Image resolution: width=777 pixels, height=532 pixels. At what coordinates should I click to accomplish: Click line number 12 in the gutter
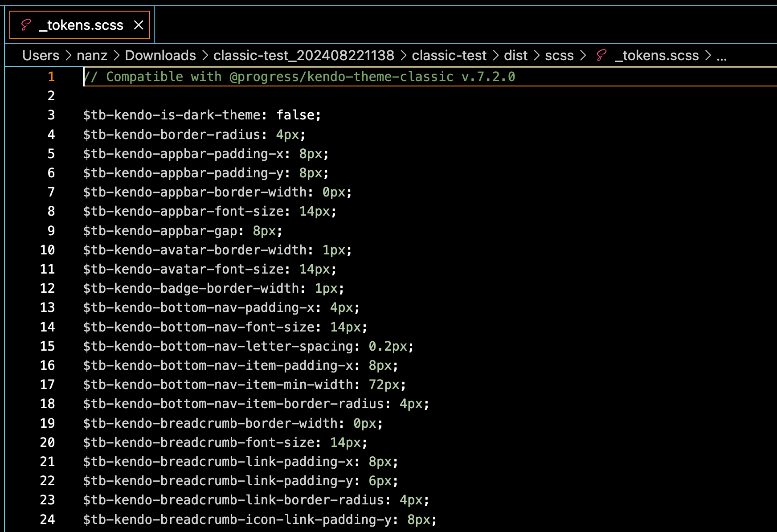[x=47, y=288]
